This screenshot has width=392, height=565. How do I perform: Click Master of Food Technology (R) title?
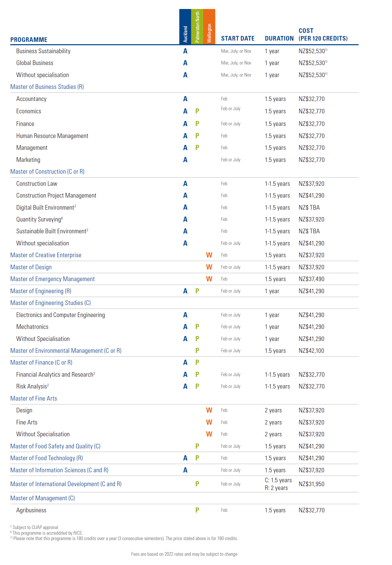click(x=46, y=458)
